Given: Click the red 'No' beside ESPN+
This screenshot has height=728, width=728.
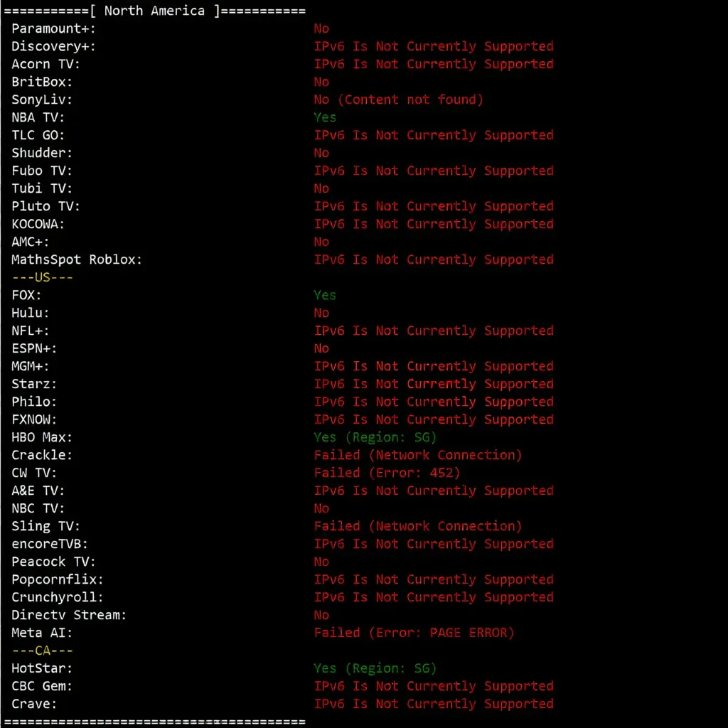Looking at the screenshot, I should 321,348.
